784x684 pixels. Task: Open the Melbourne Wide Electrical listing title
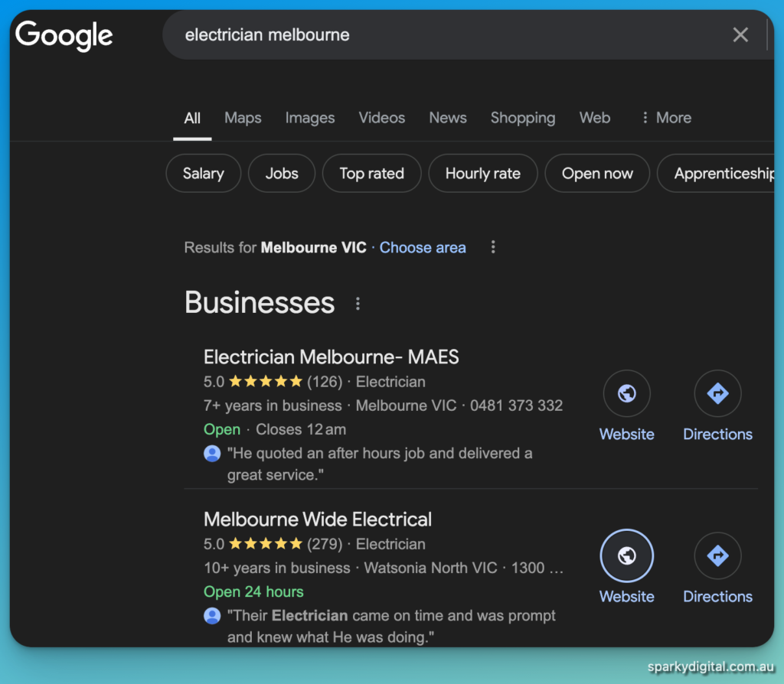(318, 520)
